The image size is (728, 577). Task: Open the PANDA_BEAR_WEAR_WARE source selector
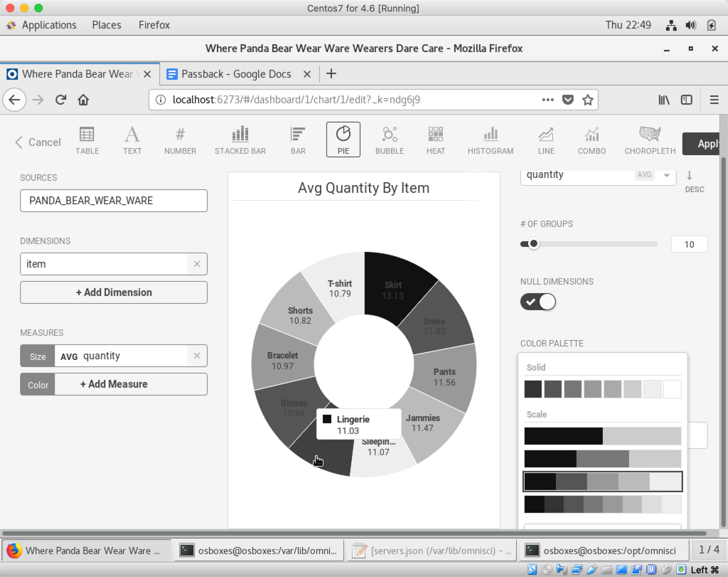point(114,201)
